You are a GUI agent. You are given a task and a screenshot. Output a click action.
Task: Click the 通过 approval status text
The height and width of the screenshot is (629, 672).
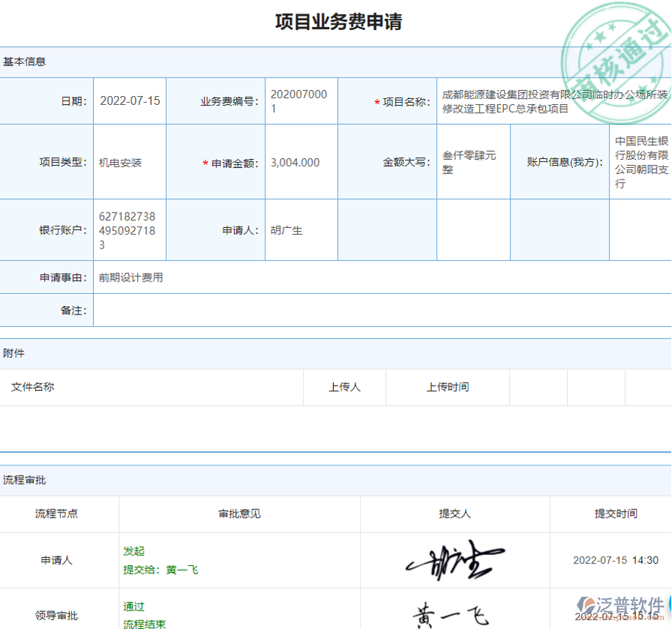[133, 606]
